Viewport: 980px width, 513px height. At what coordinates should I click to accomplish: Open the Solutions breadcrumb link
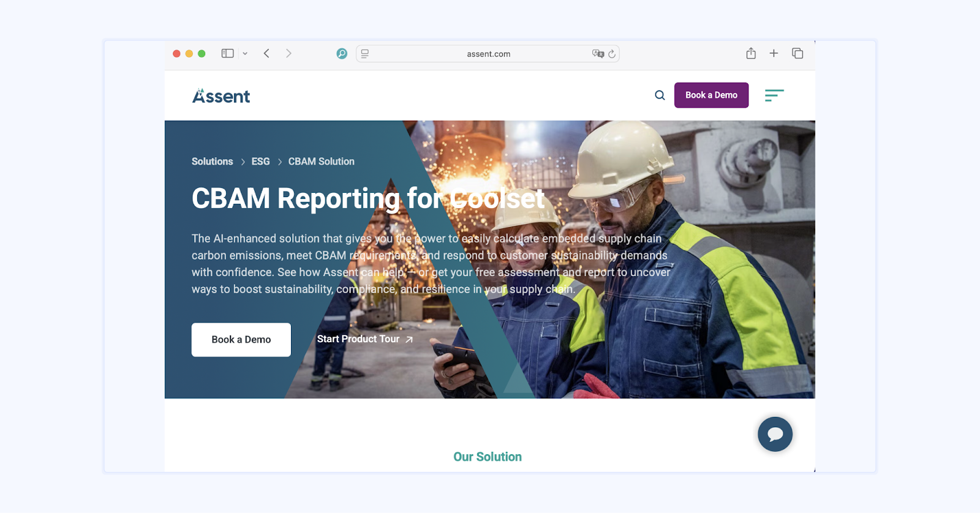click(x=212, y=162)
